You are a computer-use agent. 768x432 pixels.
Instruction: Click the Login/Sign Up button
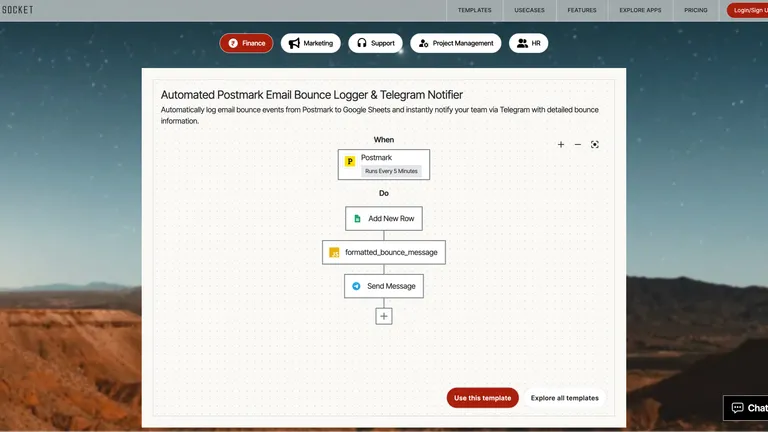[748, 10]
